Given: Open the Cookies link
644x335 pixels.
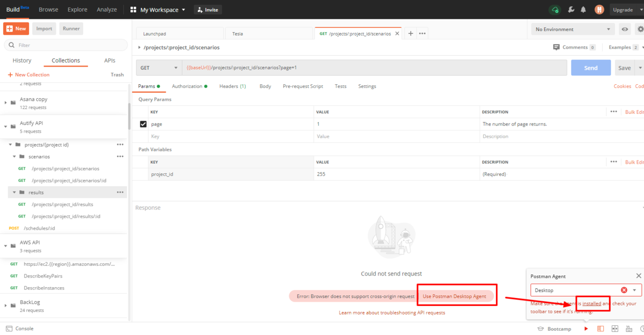Looking at the screenshot, I should point(622,86).
